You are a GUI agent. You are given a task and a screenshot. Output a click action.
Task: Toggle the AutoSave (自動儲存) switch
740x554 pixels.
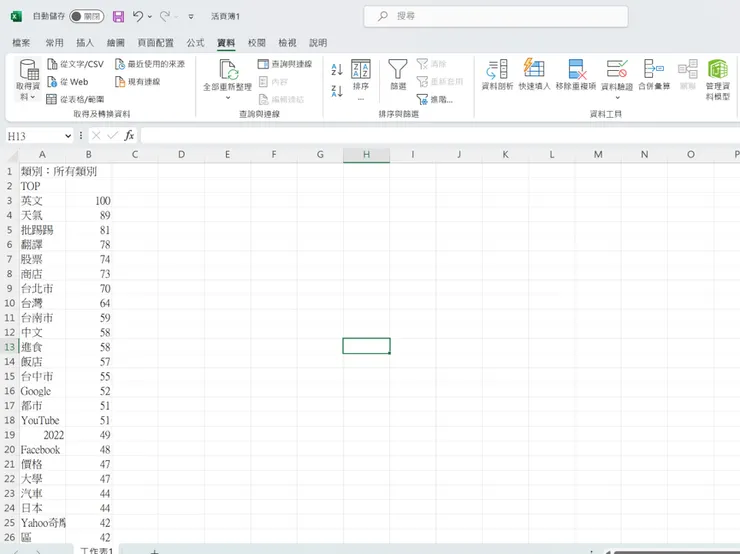[87, 17]
